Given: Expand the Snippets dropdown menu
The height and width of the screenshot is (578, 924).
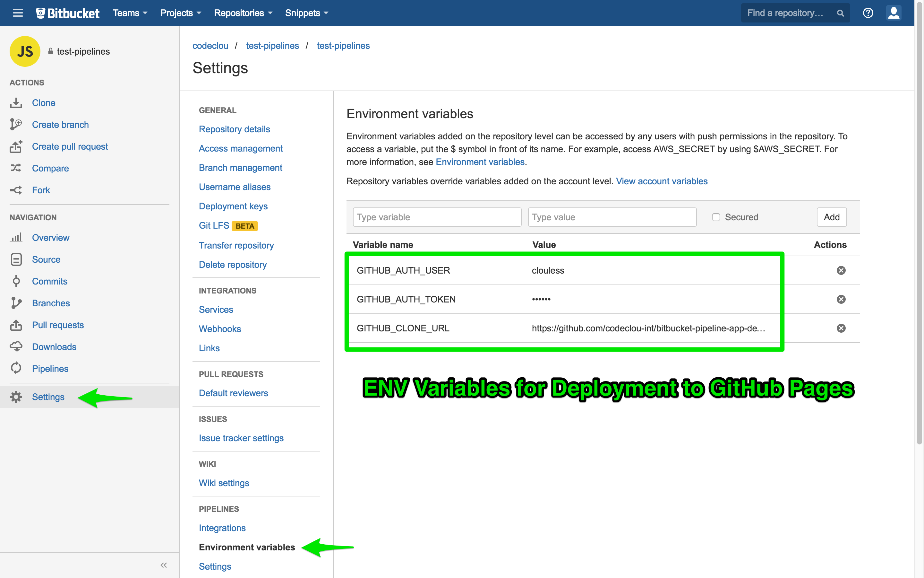Looking at the screenshot, I should coord(307,13).
